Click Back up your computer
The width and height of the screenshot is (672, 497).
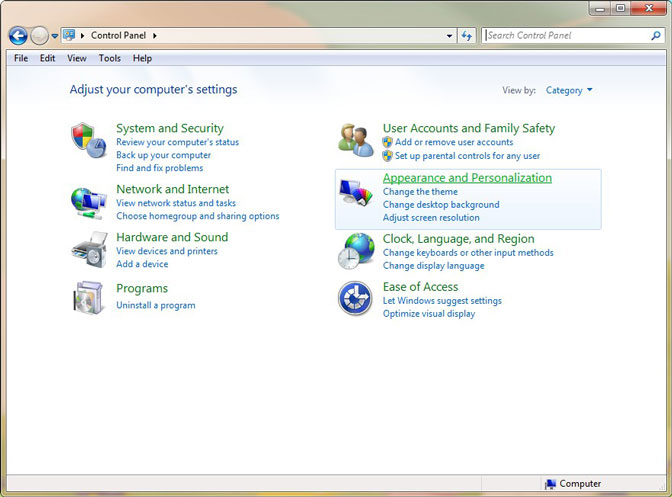coord(163,155)
